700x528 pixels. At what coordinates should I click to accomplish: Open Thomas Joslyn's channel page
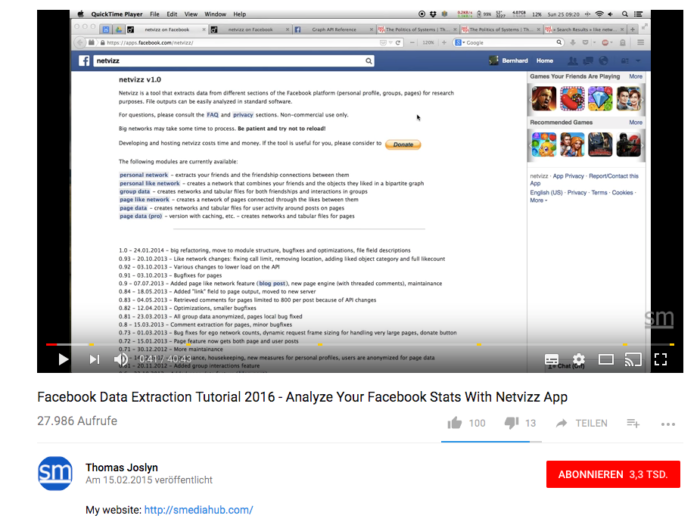(x=121, y=467)
